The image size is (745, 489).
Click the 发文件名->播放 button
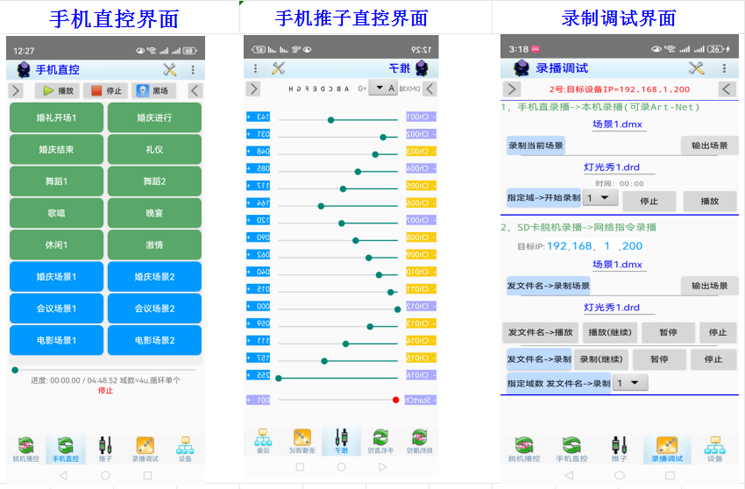pyautogui.click(x=539, y=332)
